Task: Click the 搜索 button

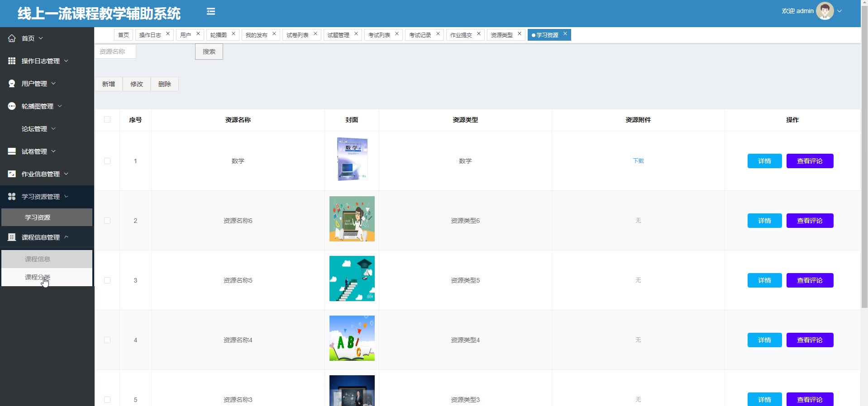Action: [209, 52]
